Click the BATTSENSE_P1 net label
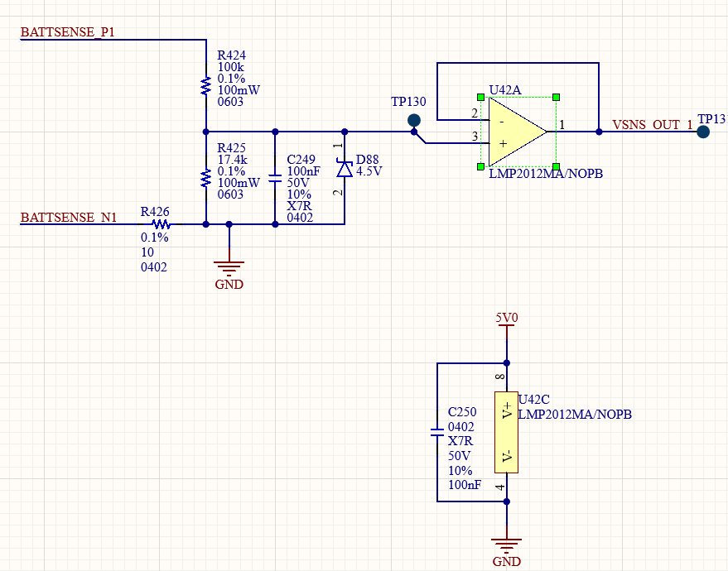 coord(67,32)
